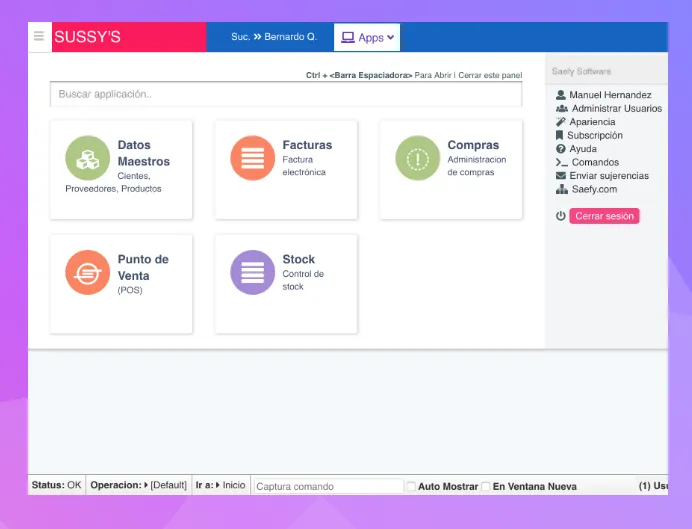
Task: Check the En Ventana Nueva checkbox
Action: point(485,486)
